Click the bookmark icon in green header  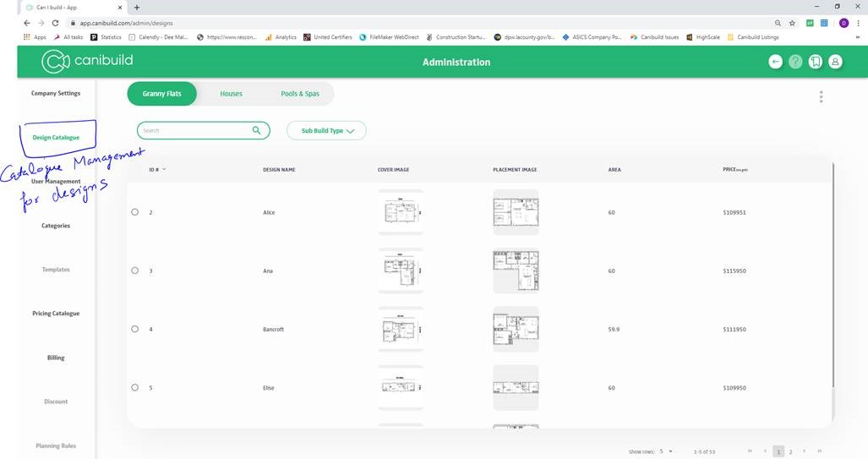pyautogui.click(x=815, y=62)
